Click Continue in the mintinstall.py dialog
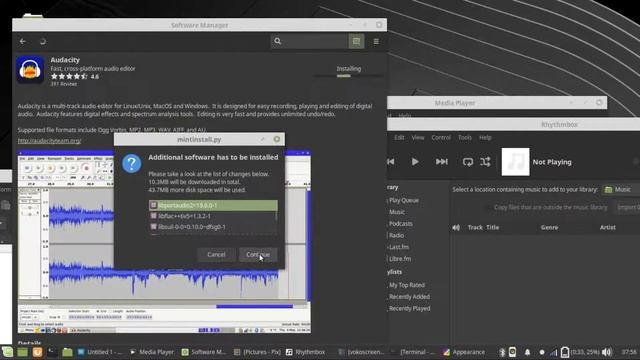 [258, 255]
